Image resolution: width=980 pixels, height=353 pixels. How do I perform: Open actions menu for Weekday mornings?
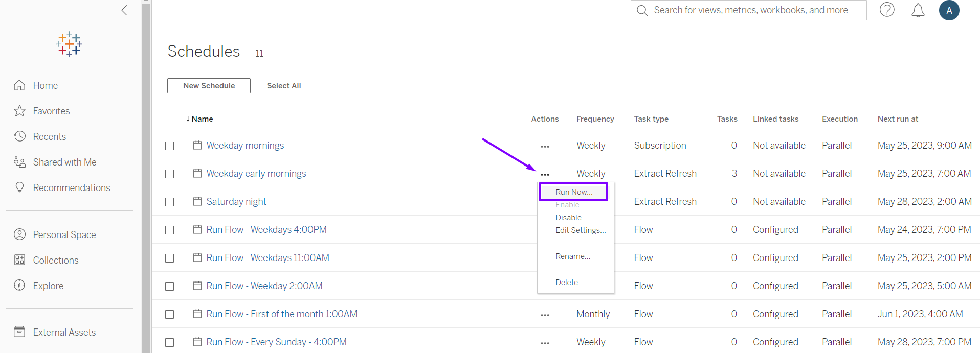pyautogui.click(x=545, y=146)
